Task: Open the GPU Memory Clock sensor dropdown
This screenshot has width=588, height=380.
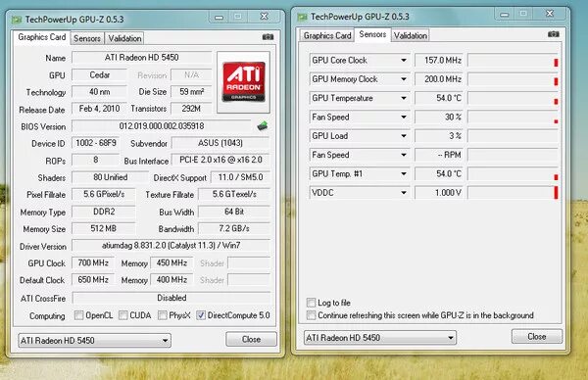Action: (404, 79)
